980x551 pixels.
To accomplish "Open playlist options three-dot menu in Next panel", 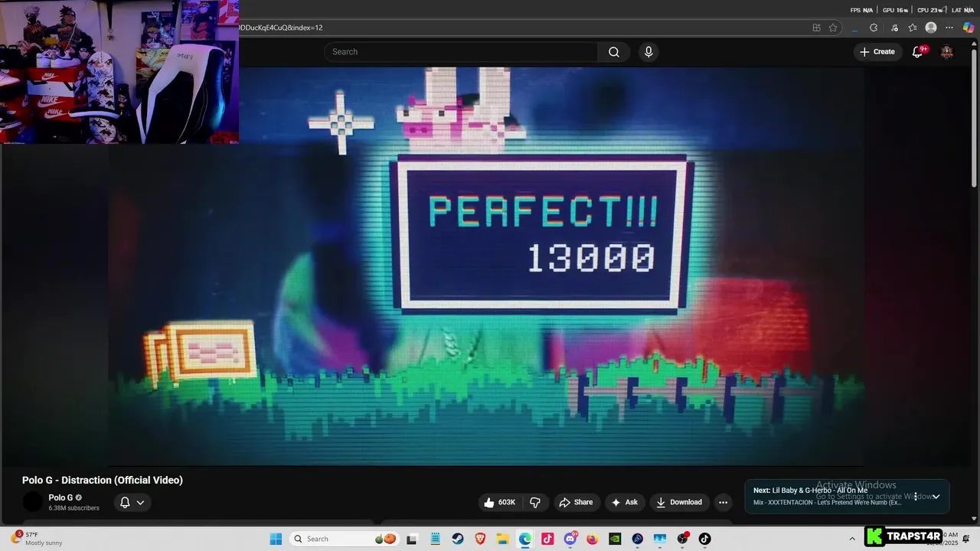I will click(915, 497).
